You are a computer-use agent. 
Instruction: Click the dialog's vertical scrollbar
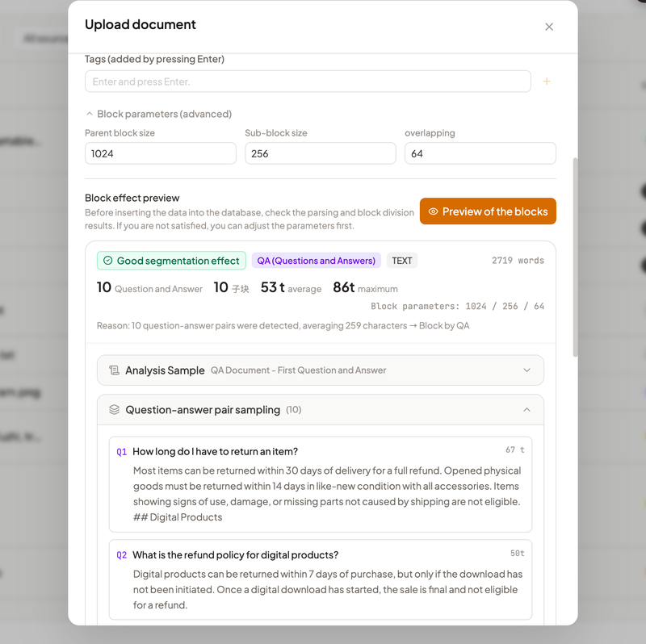point(575,257)
